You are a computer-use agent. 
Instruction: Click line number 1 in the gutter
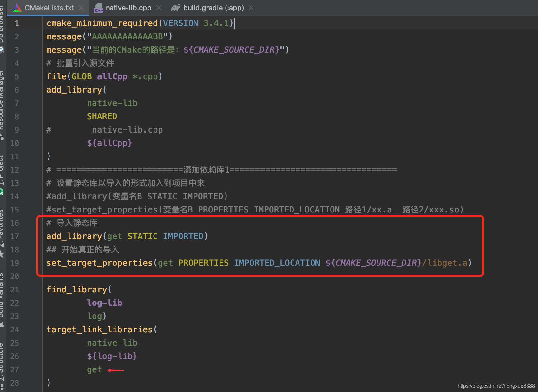pyautogui.click(x=16, y=23)
